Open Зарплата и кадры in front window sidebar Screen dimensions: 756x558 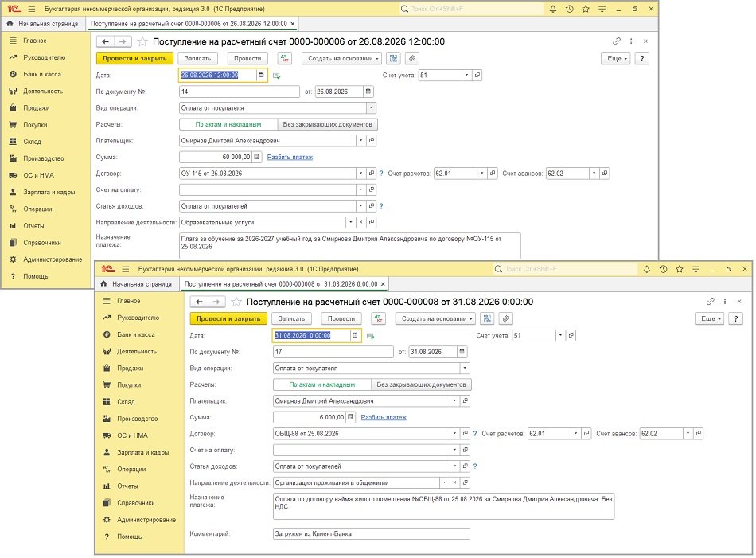click(142, 452)
